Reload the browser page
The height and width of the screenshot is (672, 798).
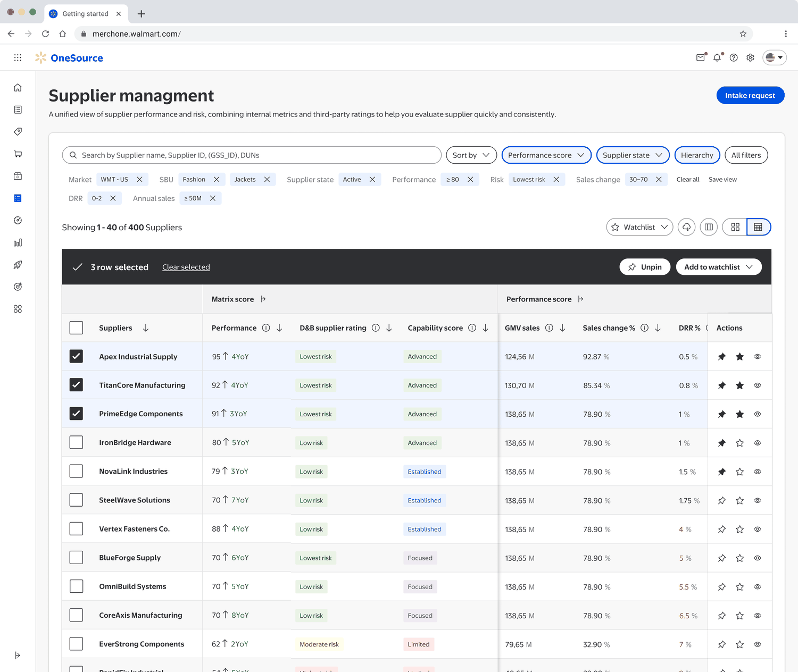46,34
